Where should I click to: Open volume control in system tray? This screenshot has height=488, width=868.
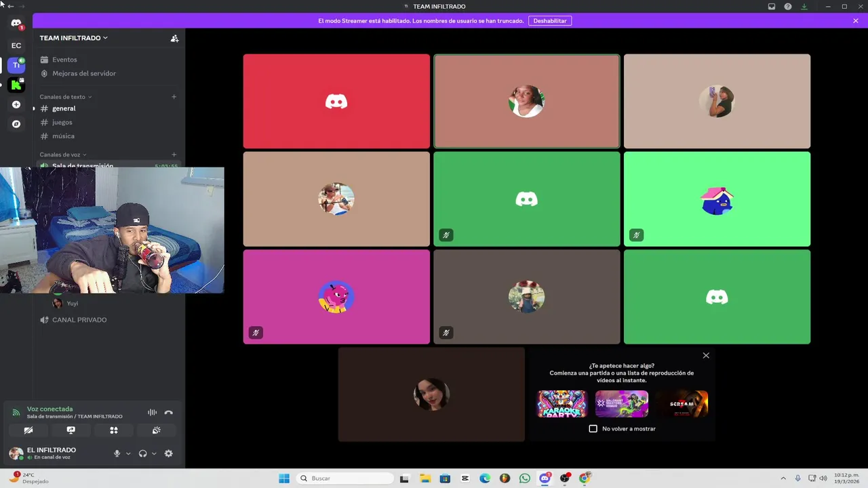point(823,479)
